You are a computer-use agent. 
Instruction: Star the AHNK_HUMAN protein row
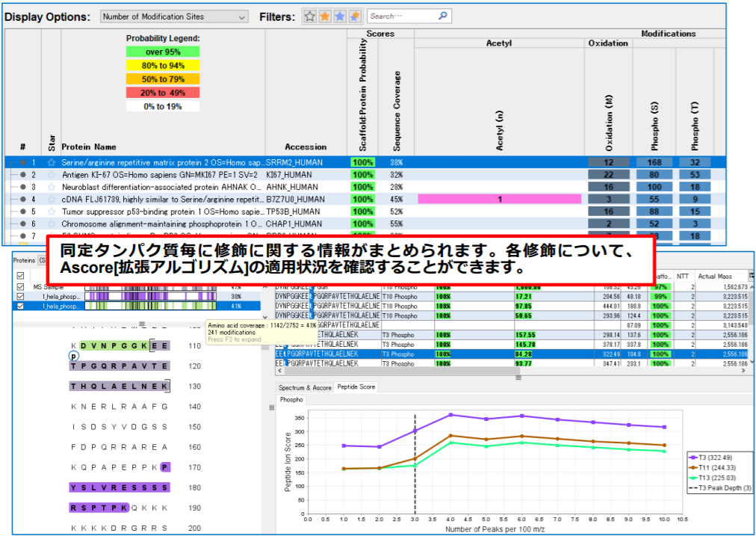[51, 187]
